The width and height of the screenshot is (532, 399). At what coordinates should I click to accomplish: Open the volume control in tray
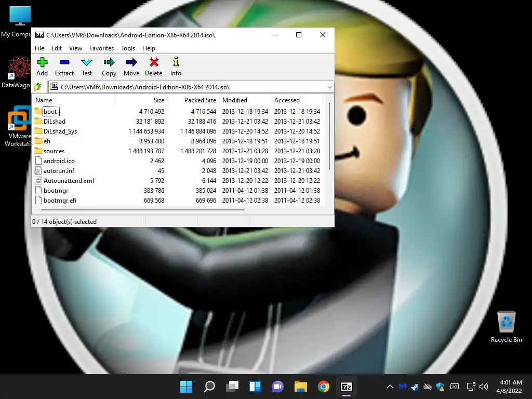tap(484, 387)
